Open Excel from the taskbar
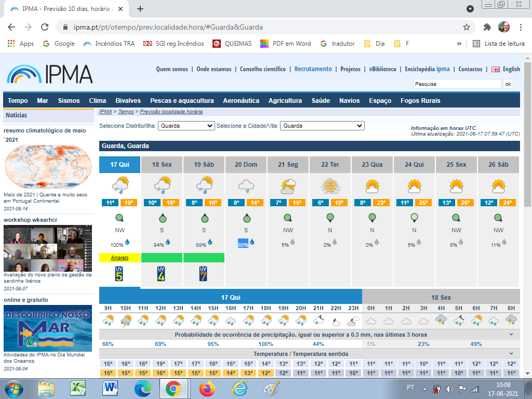This screenshot has width=532, height=399. 78,389
